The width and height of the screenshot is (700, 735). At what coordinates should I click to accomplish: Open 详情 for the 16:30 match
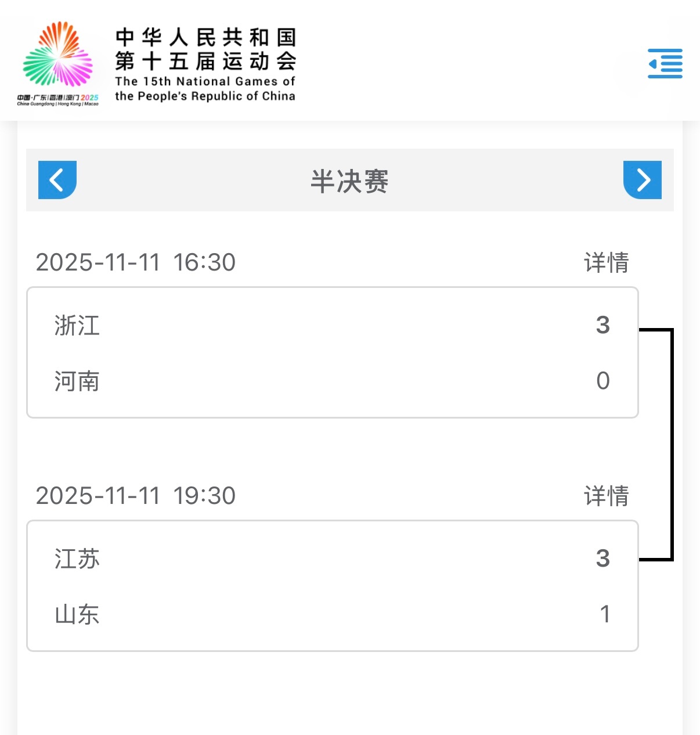point(606,262)
